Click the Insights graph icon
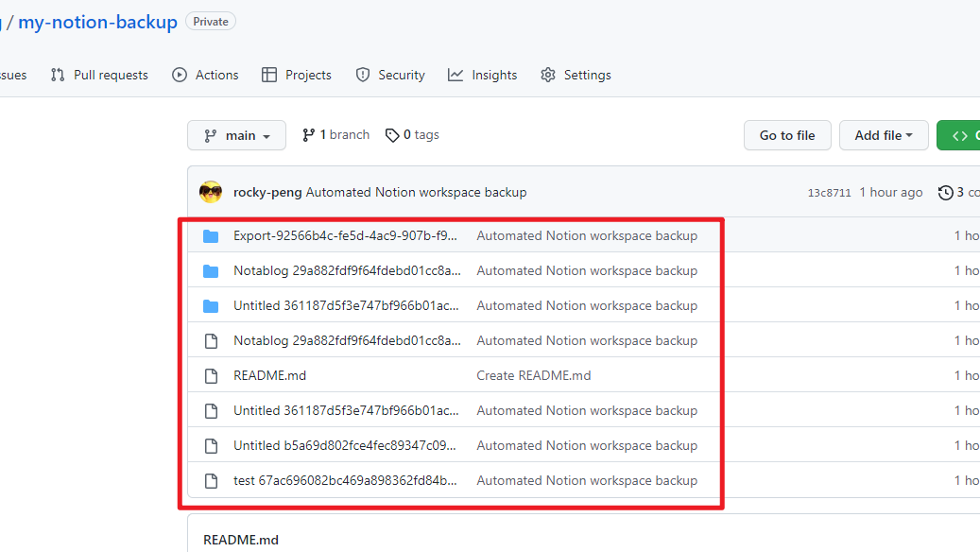Viewport: 980px width, 552px height. click(456, 75)
